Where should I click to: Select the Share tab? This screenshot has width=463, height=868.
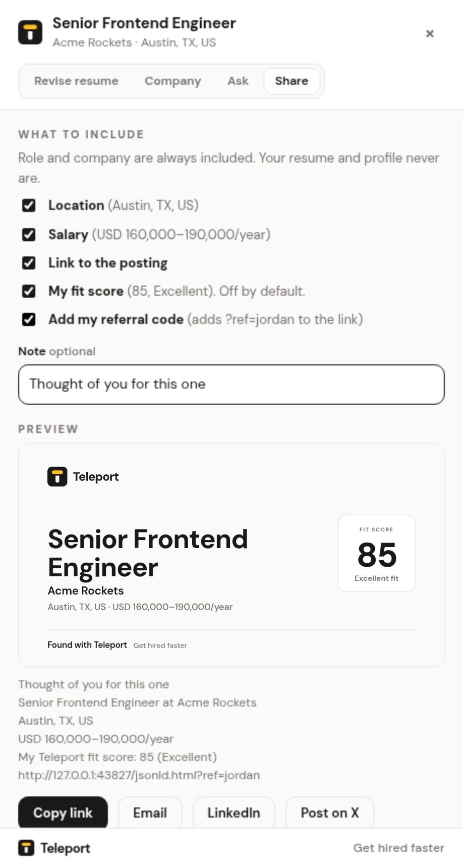[292, 81]
